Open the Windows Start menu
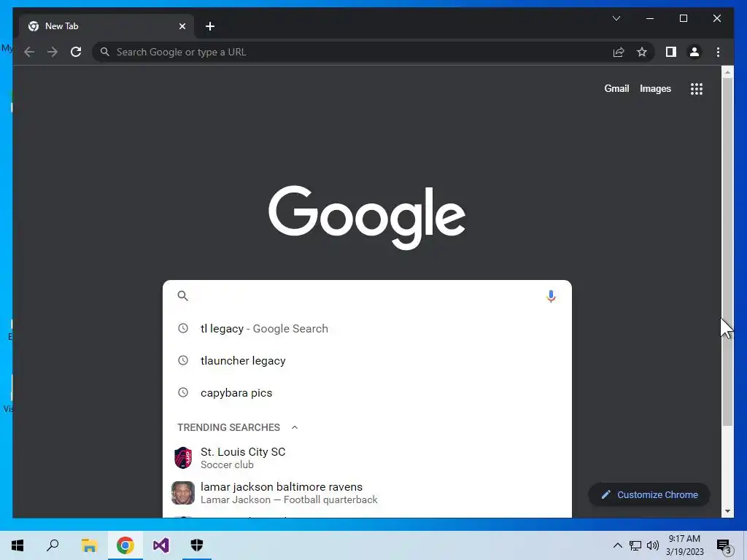This screenshot has width=747, height=560. point(18,545)
